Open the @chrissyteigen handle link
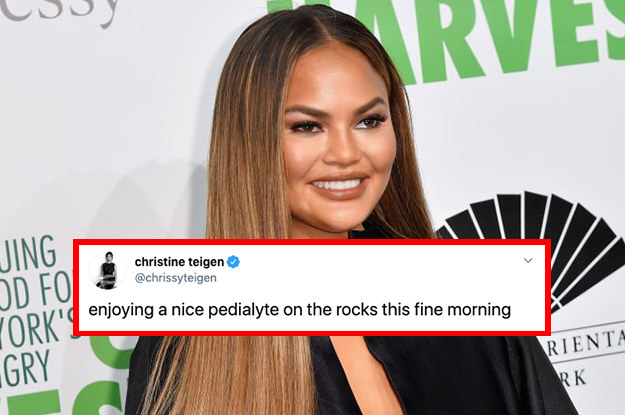This screenshot has height=415, width=625. [x=176, y=278]
